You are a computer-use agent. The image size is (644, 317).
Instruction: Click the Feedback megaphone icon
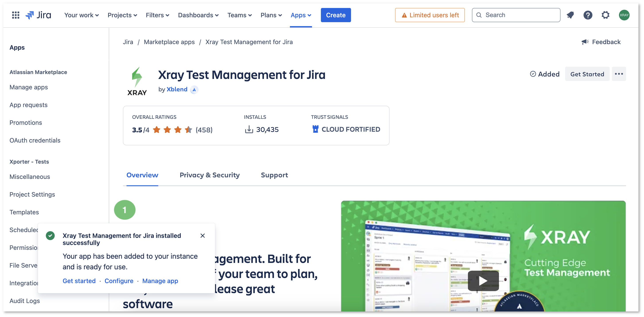pos(585,42)
